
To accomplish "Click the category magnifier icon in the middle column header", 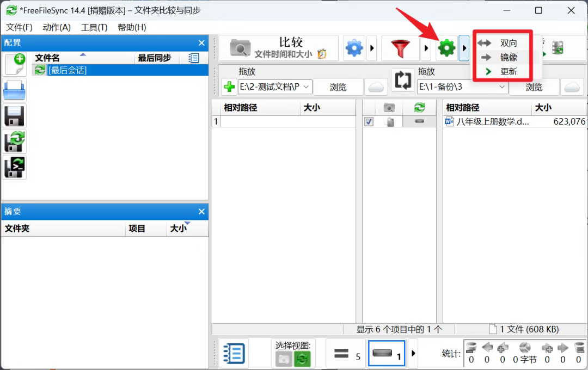I will (389, 108).
